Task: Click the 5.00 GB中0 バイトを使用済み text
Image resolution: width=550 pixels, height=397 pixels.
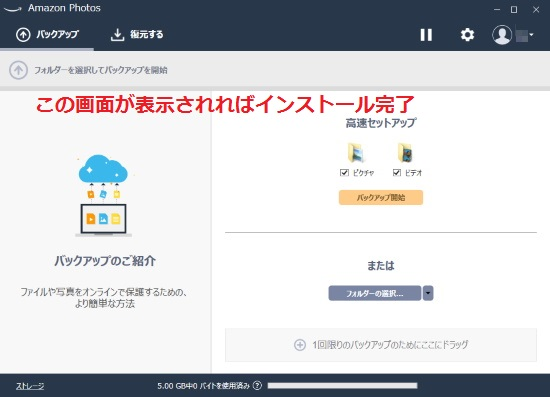Action: 203,386
